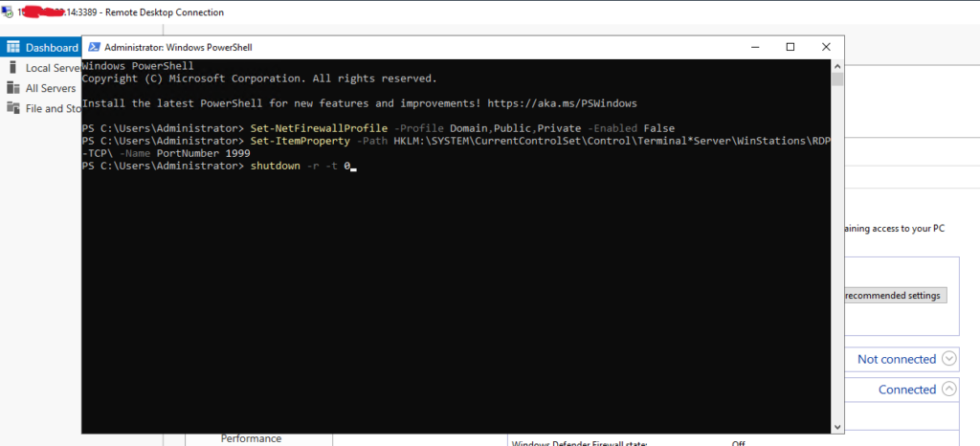Select the All Servers icon in sidebar
980x446 pixels.
pyautogui.click(x=13, y=88)
